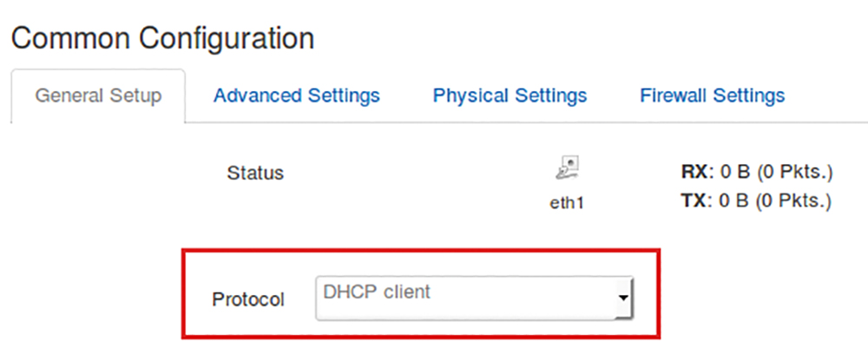Switch to the Advanced Settings tab

pos(297,95)
